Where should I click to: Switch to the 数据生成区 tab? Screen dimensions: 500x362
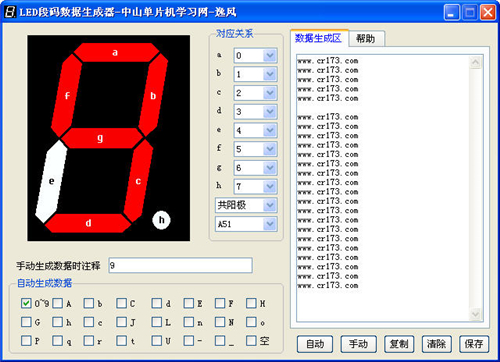point(319,38)
